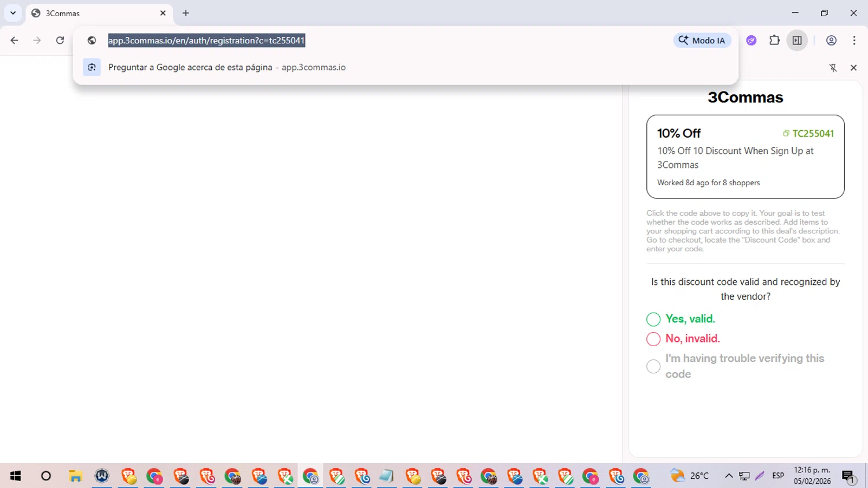
Task: Reload the current page
Action: tap(60, 41)
